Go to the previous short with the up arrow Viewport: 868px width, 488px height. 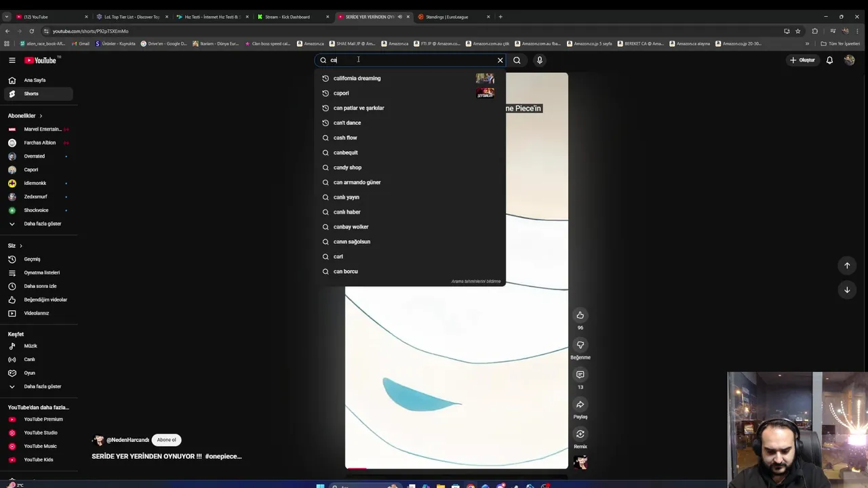pos(847,266)
